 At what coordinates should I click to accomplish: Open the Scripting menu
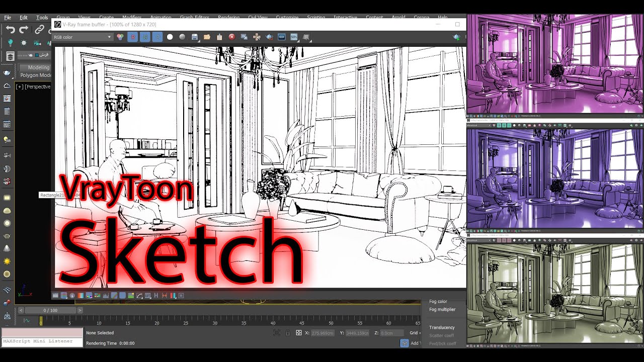(316, 18)
